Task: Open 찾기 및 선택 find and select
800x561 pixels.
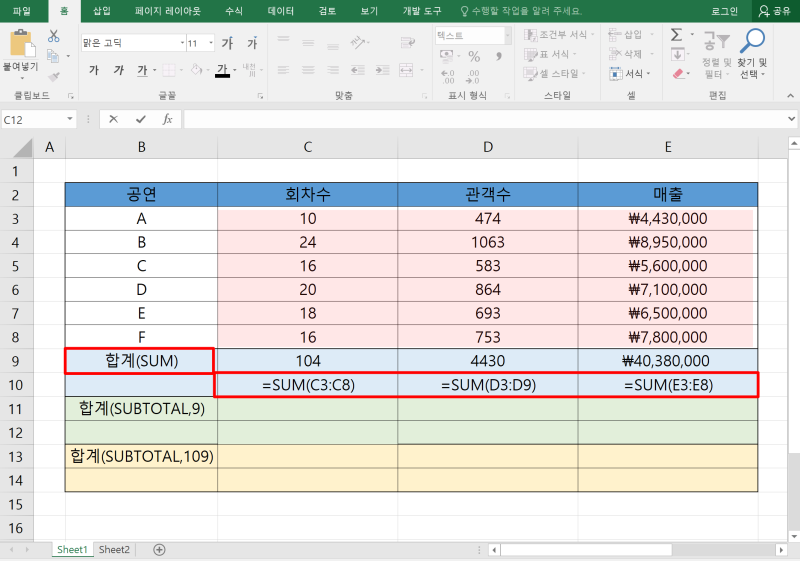Action: (x=752, y=54)
